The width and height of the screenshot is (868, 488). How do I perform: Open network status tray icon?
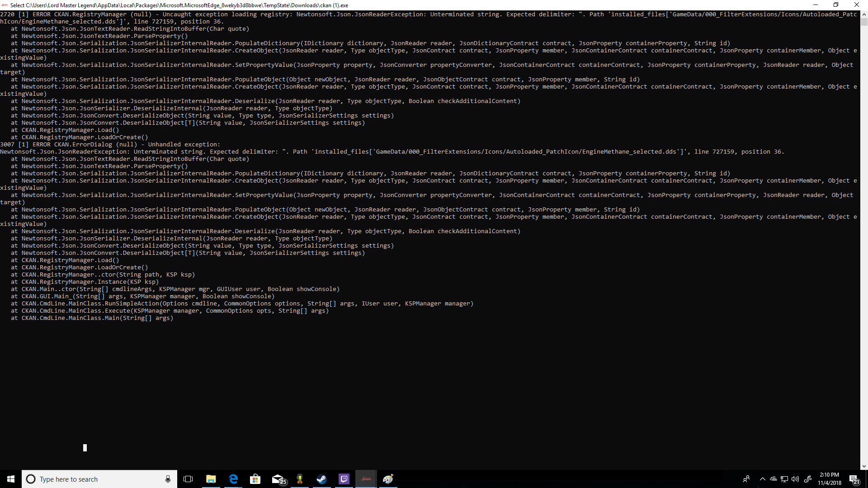[x=784, y=479]
